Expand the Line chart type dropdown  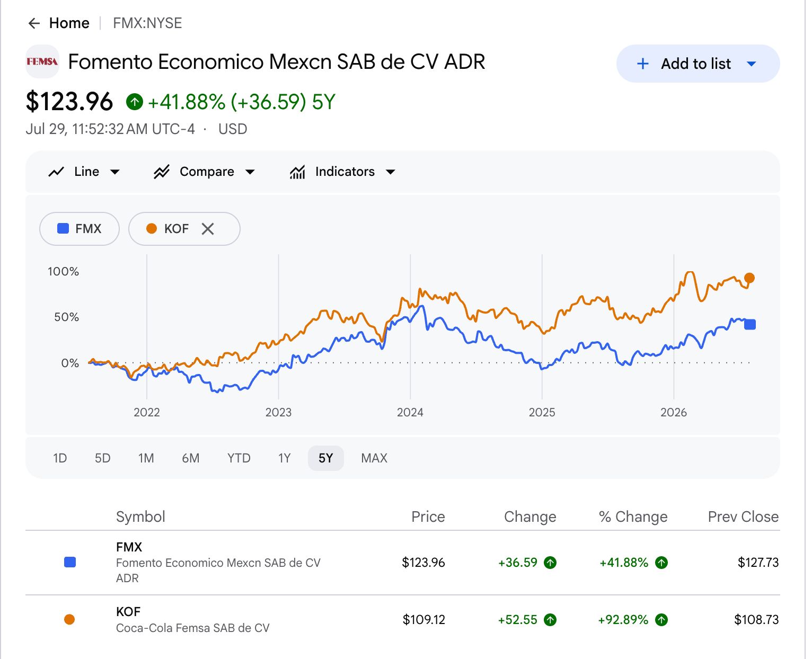[x=114, y=172]
